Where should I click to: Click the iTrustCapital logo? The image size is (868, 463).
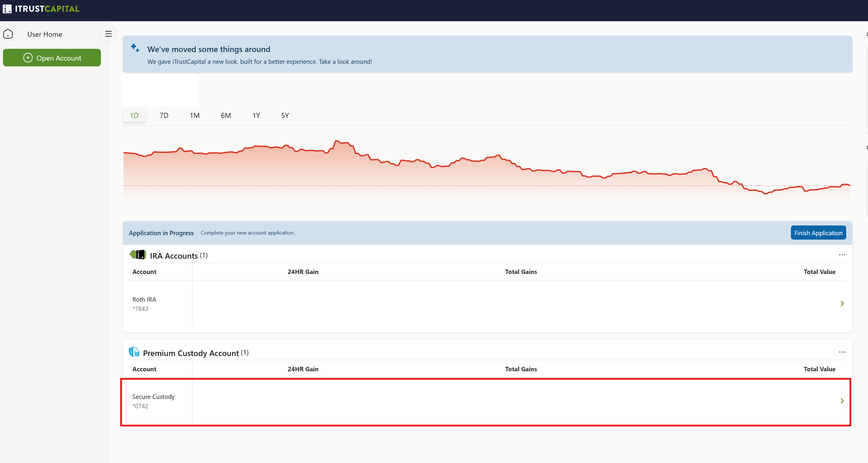pos(41,9)
